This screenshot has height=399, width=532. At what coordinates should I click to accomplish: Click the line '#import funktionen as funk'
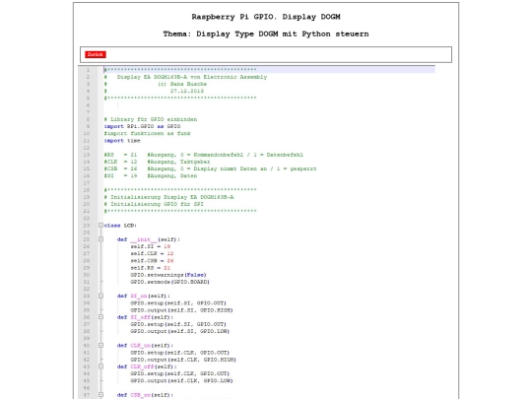148,133
